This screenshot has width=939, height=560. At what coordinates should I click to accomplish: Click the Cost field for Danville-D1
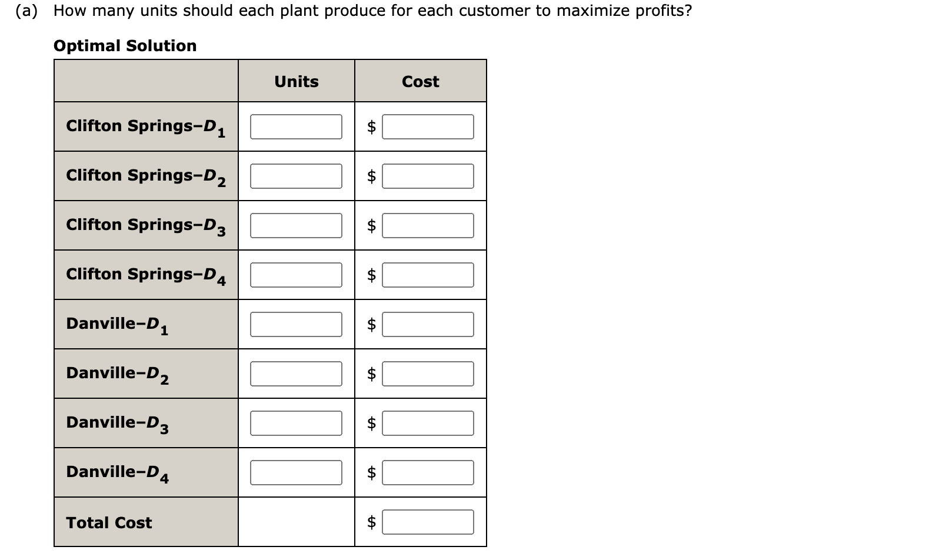(428, 324)
